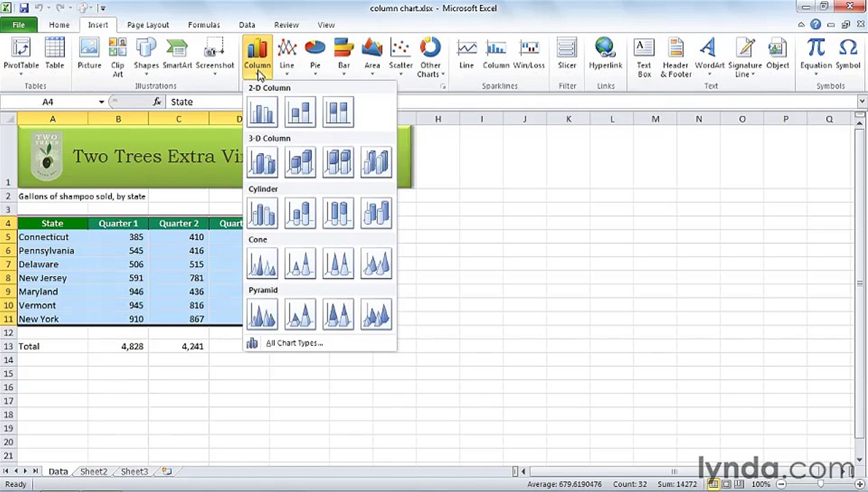This screenshot has height=492, width=868.
Task: Open Charts group dialog launcher
Action: pyautogui.click(x=443, y=87)
